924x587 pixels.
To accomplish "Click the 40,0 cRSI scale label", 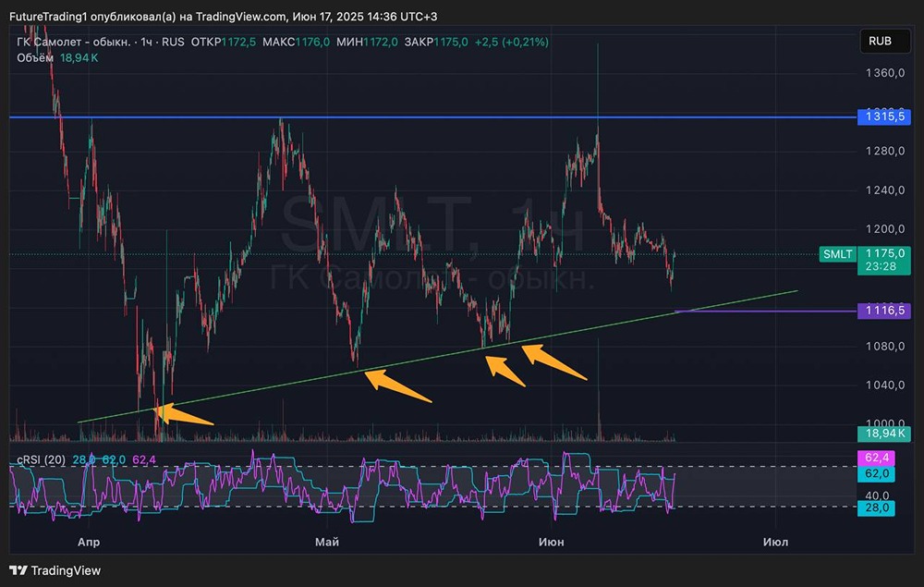I will pyautogui.click(x=878, y=495).
